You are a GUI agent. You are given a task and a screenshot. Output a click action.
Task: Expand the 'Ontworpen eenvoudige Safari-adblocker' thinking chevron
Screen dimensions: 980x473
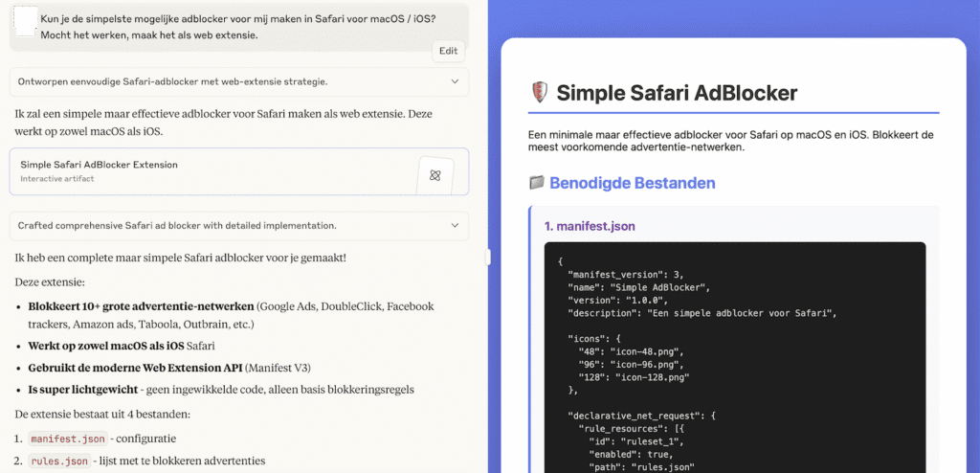(456, 82)
